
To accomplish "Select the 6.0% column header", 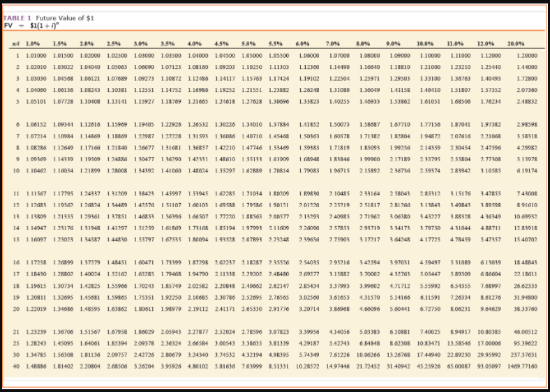I will 302,44.
